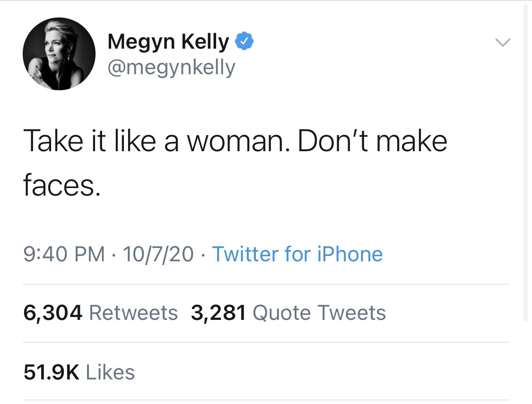Screen dimensions: 532x404
Task: Click the 3,281 quote tweet count
Action: pos(218,312)
